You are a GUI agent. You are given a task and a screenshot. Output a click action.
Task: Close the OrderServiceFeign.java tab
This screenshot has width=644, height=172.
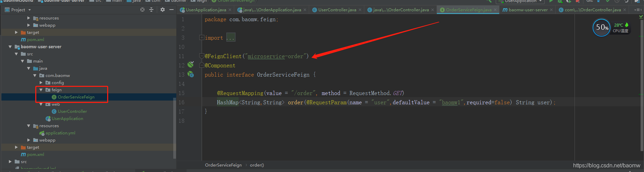pos(495,10)
